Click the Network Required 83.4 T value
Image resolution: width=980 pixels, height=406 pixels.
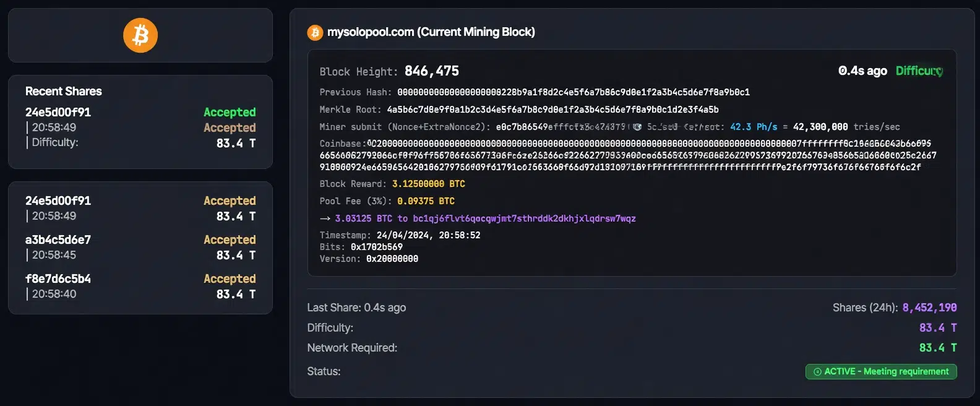tap(938, 347)
